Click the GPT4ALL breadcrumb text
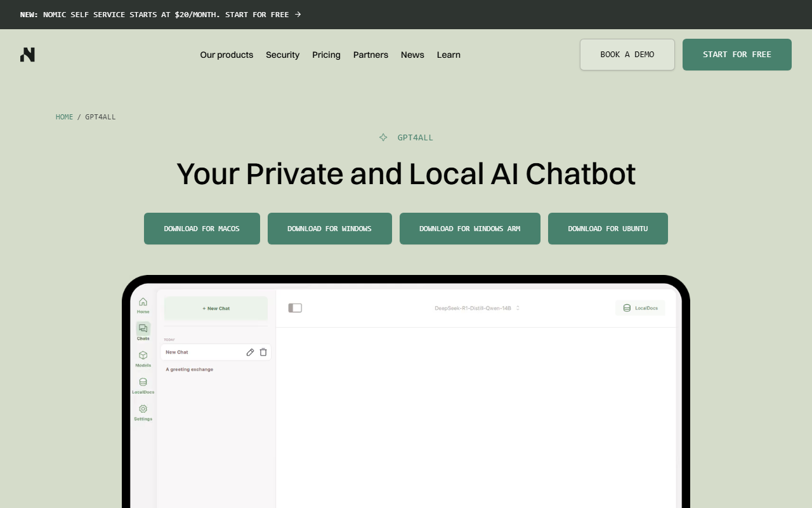 [x=100, y=117]
